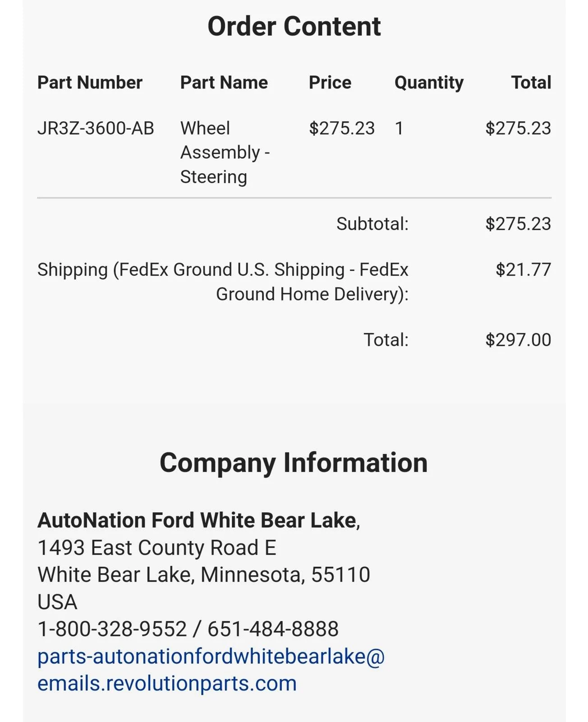Click the quantity value 1
This screenshot has width=588, height=722.
399,128
